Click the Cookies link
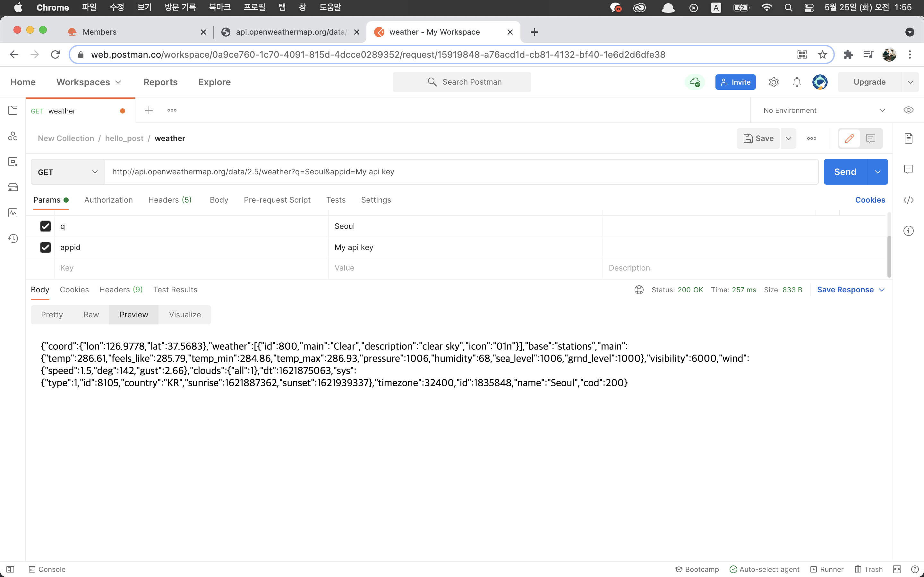This screenshot has height=577, width=924. 870,200
